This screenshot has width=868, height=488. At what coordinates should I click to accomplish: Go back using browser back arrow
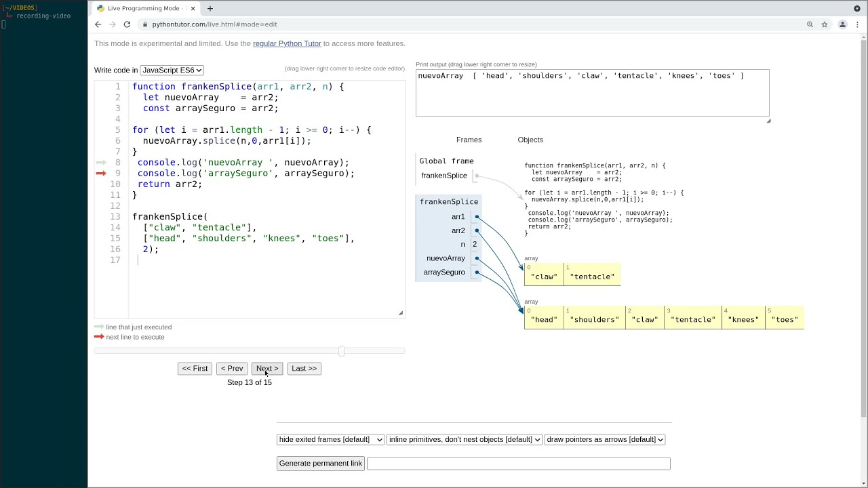(x=98, y=24)
